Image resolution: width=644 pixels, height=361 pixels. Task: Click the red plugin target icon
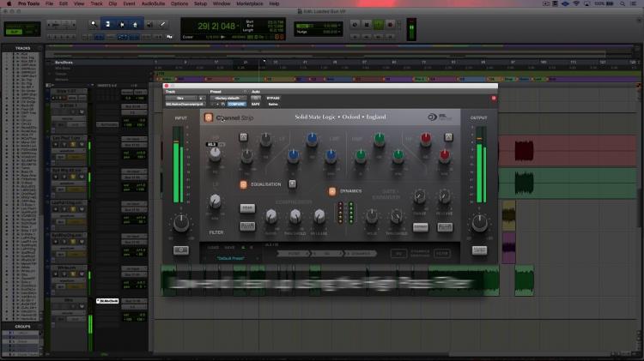coord(492,99)
